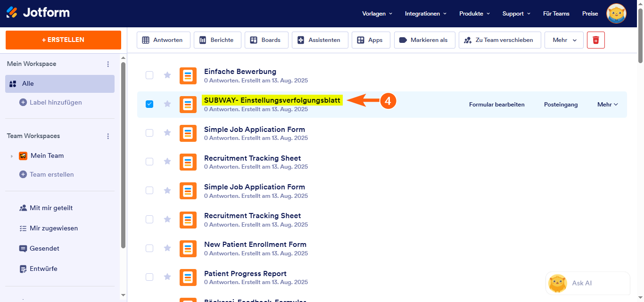Image resolution: width=644 pixels, height=302 pixels.
Task: Check the Patient Progress Report checkbox
Action: [x=149, y=277]
